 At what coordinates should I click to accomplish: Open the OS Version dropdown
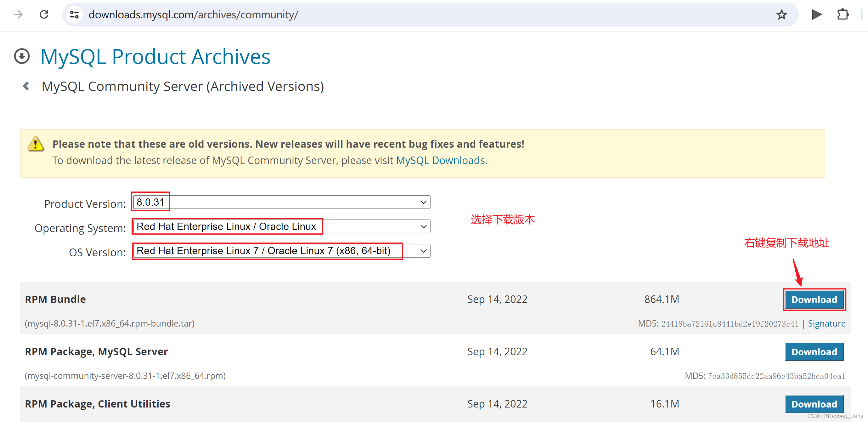pos(281,251)
